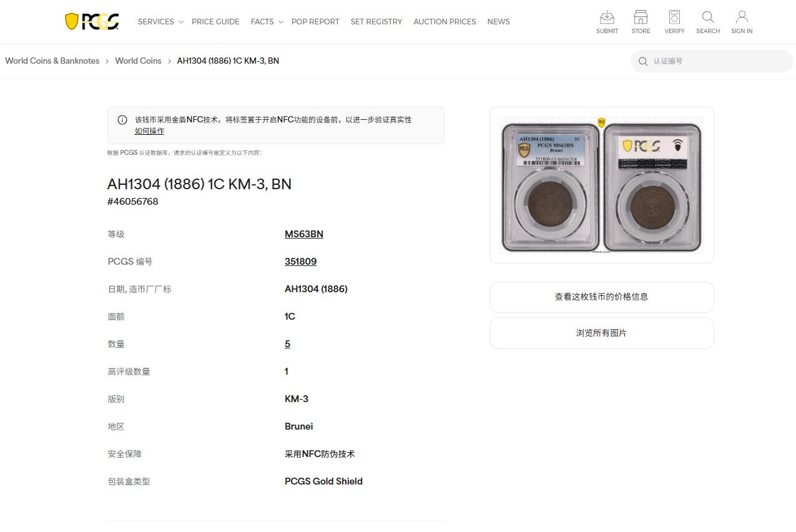This screenshot has height=532, width=796.
Task: Expand the FACTS dropdown menu
Action: 262,21
